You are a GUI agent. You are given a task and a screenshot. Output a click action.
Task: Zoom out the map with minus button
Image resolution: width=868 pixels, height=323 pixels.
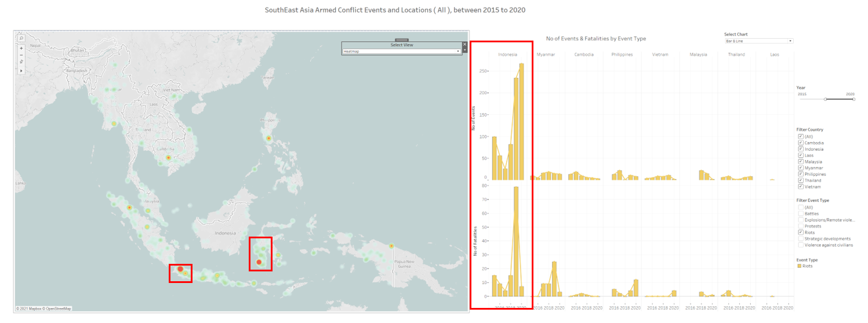pyautogui.click(x=21, y=55)
